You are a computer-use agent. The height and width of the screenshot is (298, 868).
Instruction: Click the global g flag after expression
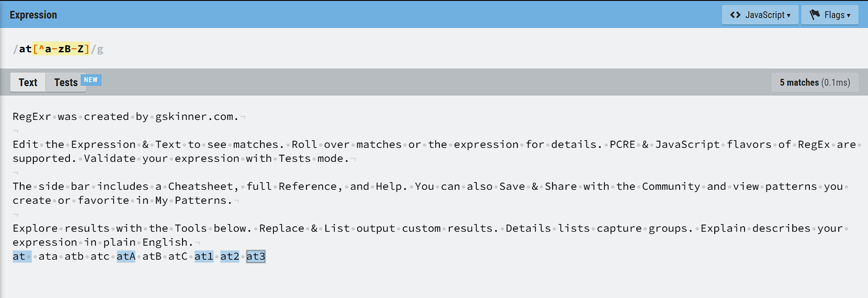point(101,49)
